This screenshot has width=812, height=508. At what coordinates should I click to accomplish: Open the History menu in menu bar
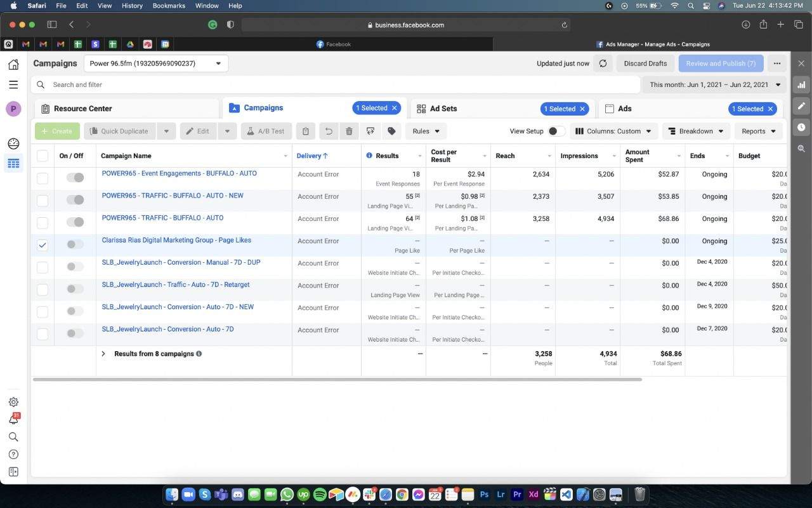click(x=132, y=6)
